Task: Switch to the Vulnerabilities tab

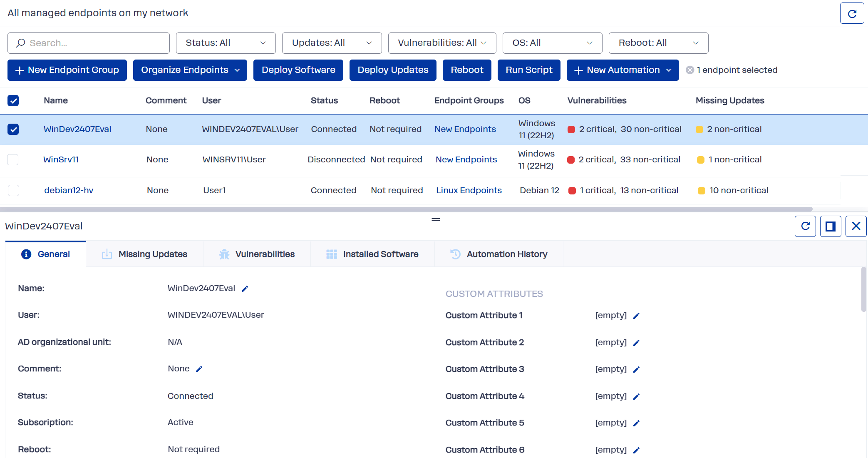Action: coord(257,254)
